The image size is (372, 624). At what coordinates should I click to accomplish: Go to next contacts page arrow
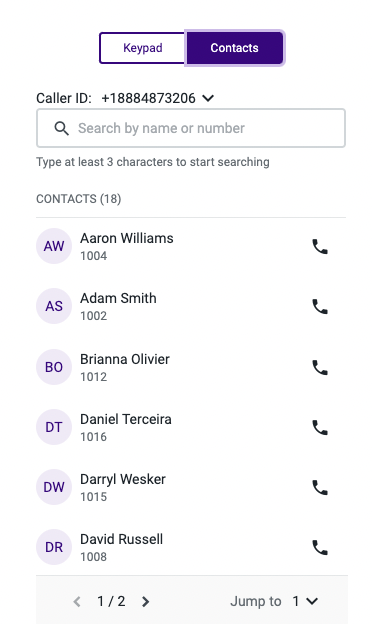[x=146, y=601]
